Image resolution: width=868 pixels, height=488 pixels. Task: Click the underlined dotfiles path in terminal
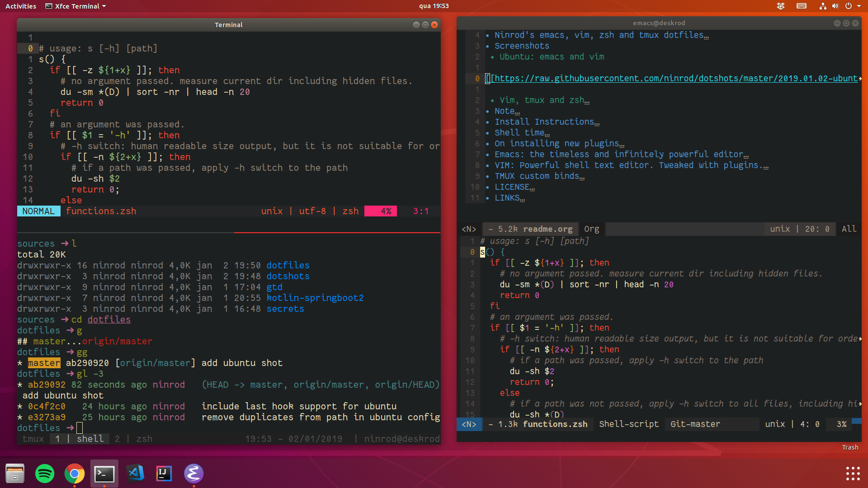pos(109,319)
